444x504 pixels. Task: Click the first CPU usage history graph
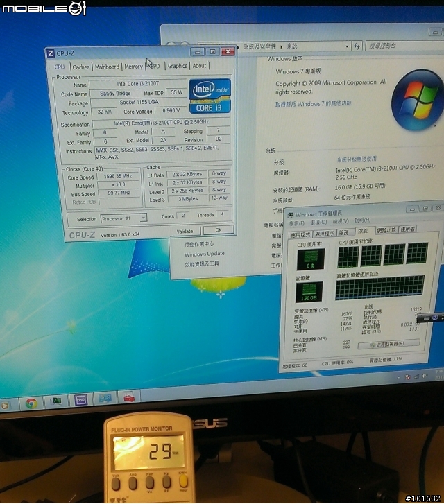coord(348,257)
